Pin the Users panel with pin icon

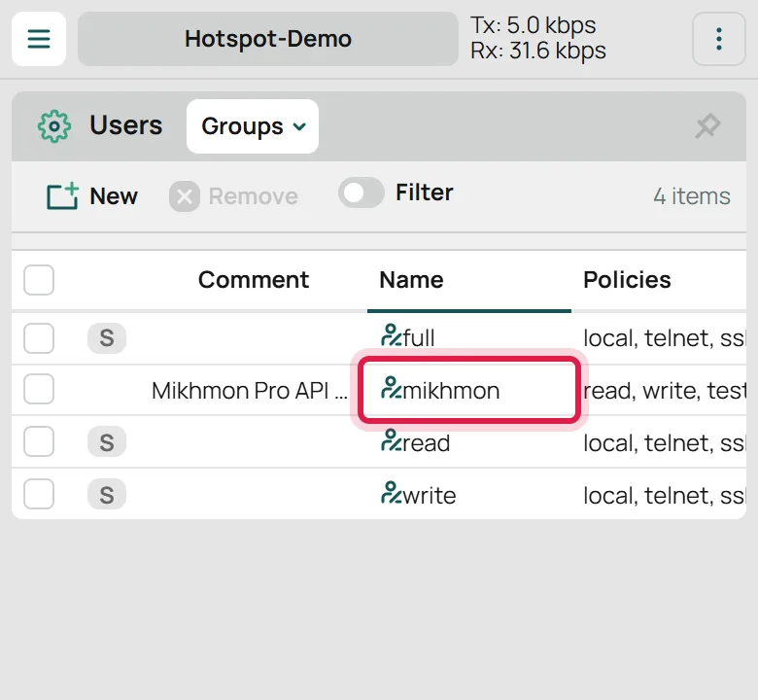707,126
